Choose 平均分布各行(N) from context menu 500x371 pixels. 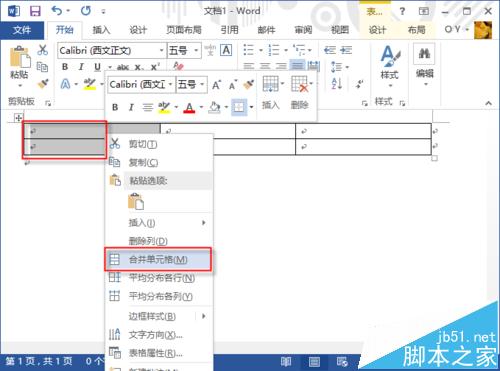(x=158, y=277)
